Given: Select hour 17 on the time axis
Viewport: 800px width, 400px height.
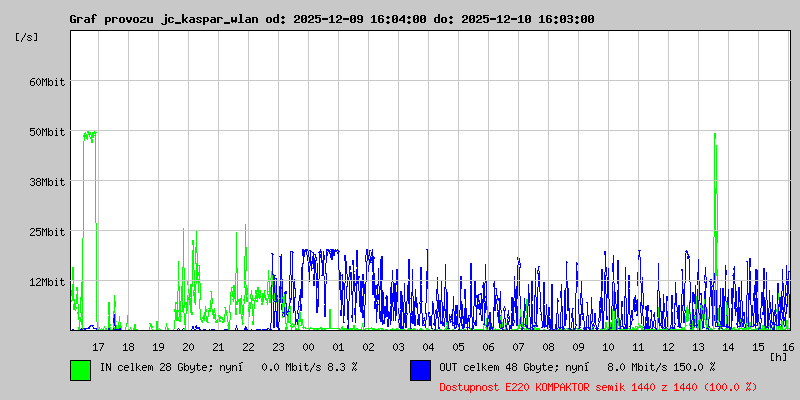Looking at the screenshot, I should point(98,347).
